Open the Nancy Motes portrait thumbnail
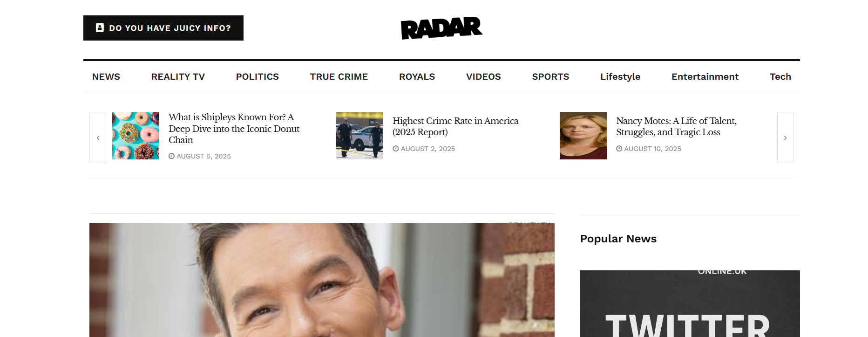This screenshot has width=868, height=337. 583,136
